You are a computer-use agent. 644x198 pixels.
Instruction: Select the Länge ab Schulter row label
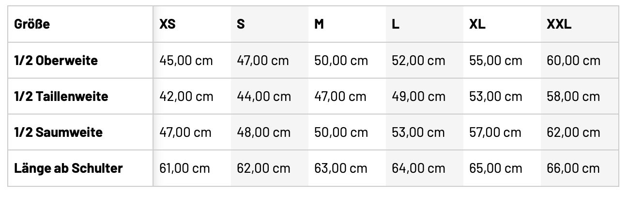pos(68,168)
